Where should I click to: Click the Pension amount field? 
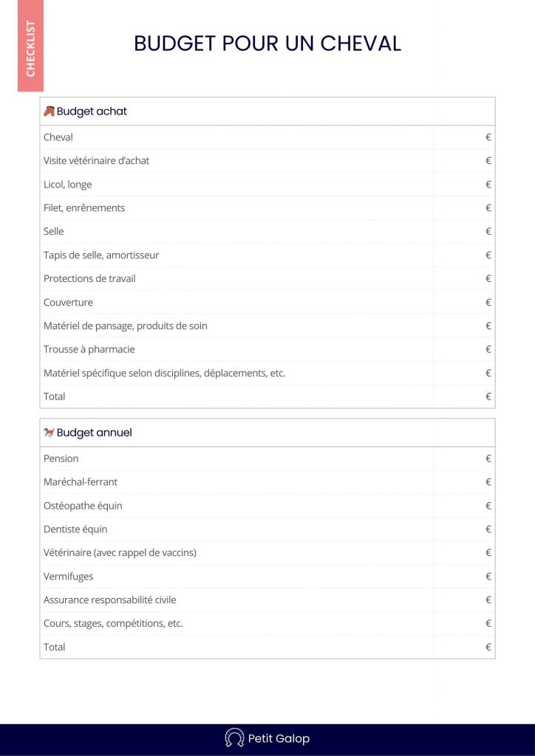coord(463,458)
